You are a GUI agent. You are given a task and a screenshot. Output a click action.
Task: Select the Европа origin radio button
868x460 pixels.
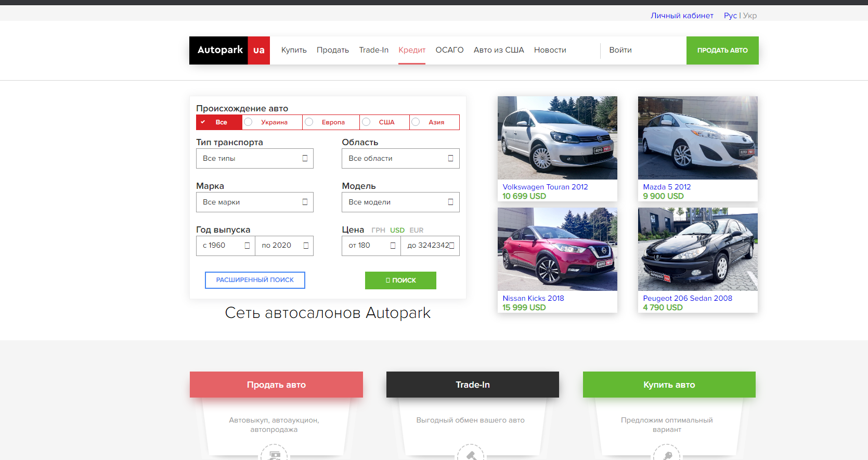[309, 122]
